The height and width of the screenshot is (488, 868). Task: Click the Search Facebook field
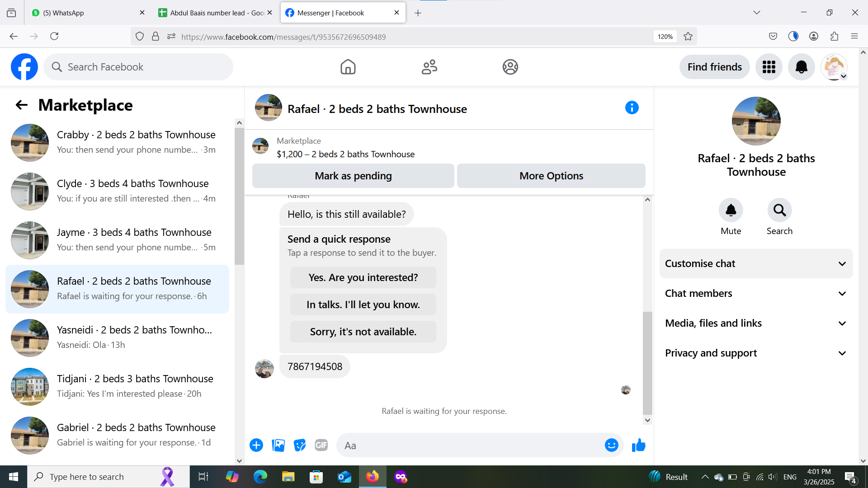[138, 67]
